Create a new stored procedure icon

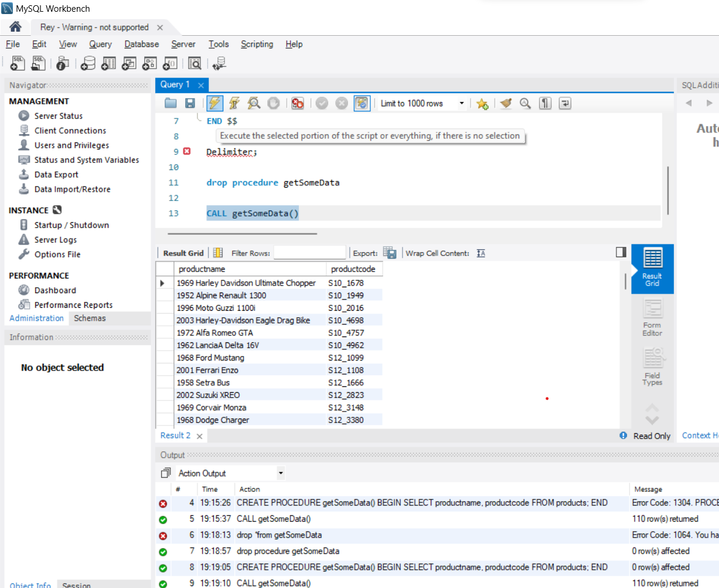pyautogui.click(x=149, y=63)
